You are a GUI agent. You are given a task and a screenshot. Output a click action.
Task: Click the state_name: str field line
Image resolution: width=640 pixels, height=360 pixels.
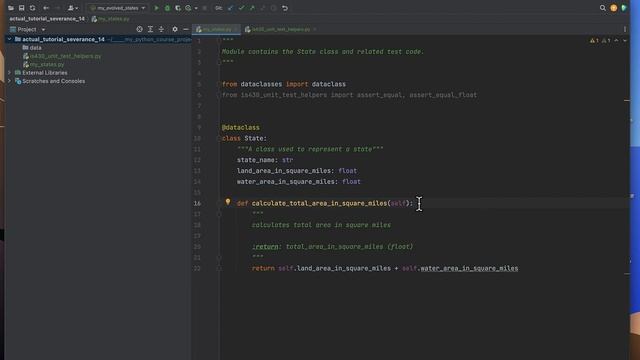tap(265, 160)
